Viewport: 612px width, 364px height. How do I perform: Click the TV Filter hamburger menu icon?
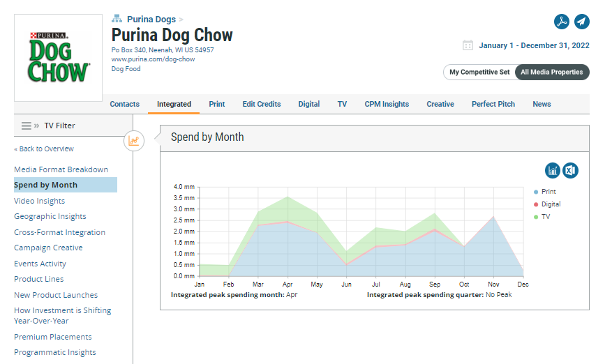26,126
